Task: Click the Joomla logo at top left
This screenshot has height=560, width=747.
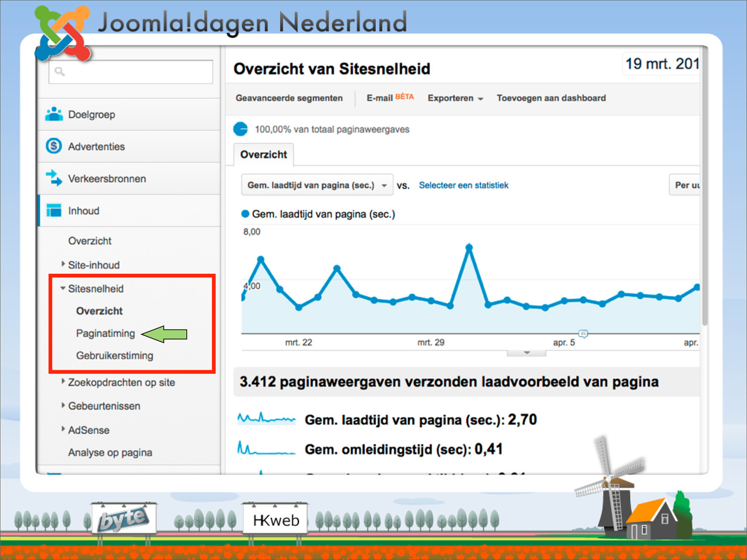Action: [63, 34]
